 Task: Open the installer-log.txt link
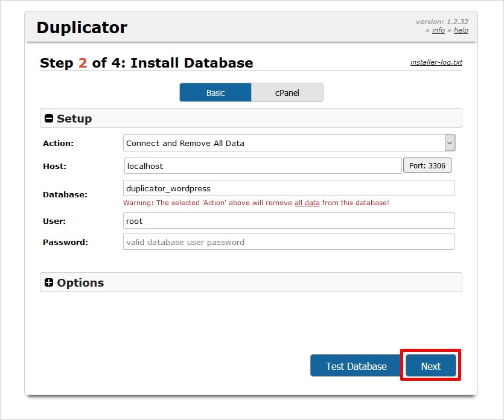pyautogui.click(x=436, y=62)
